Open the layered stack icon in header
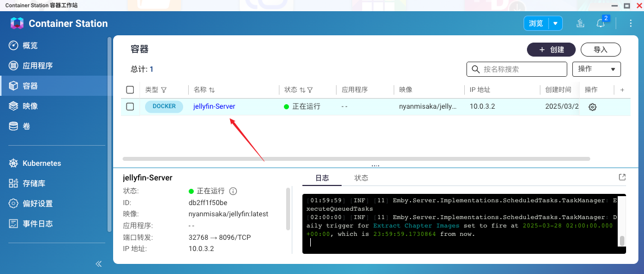The height and width of the screenshot is (274, 644). [580, 24]
